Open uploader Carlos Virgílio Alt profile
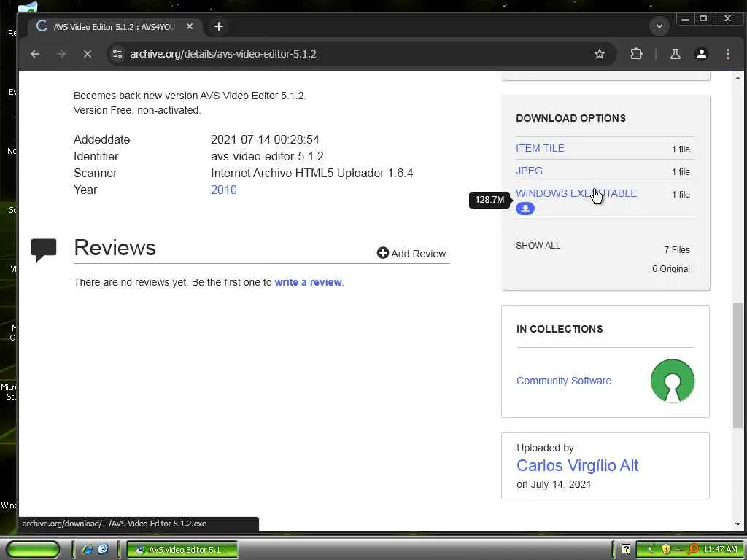This screenshot has height=560, width=747. click(578, 465)
